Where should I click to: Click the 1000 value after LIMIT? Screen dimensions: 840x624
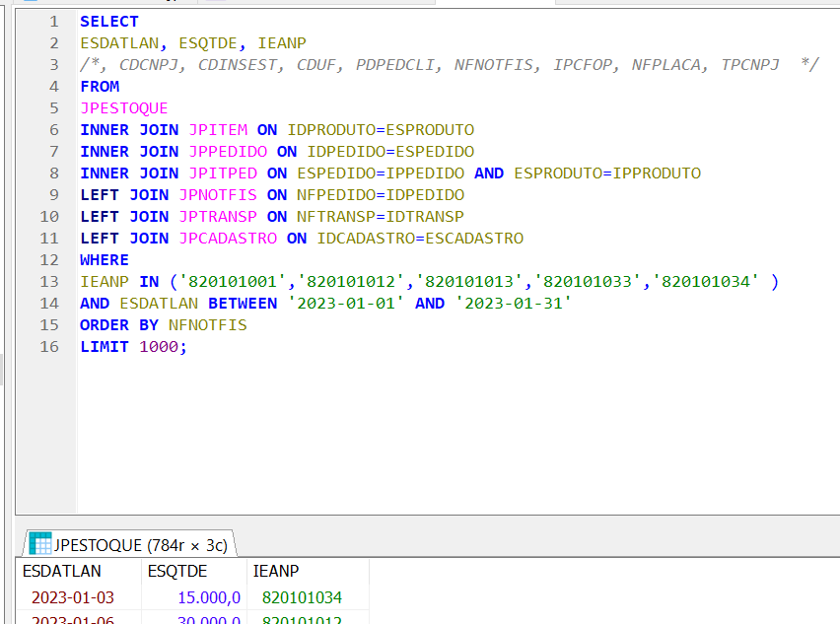[x=158, y=347]
